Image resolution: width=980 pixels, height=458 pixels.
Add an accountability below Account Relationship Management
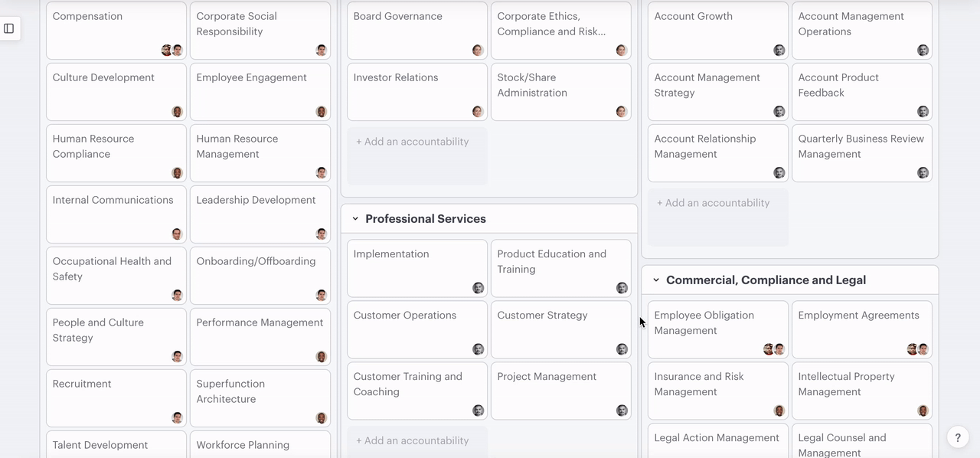pos(714,203)
